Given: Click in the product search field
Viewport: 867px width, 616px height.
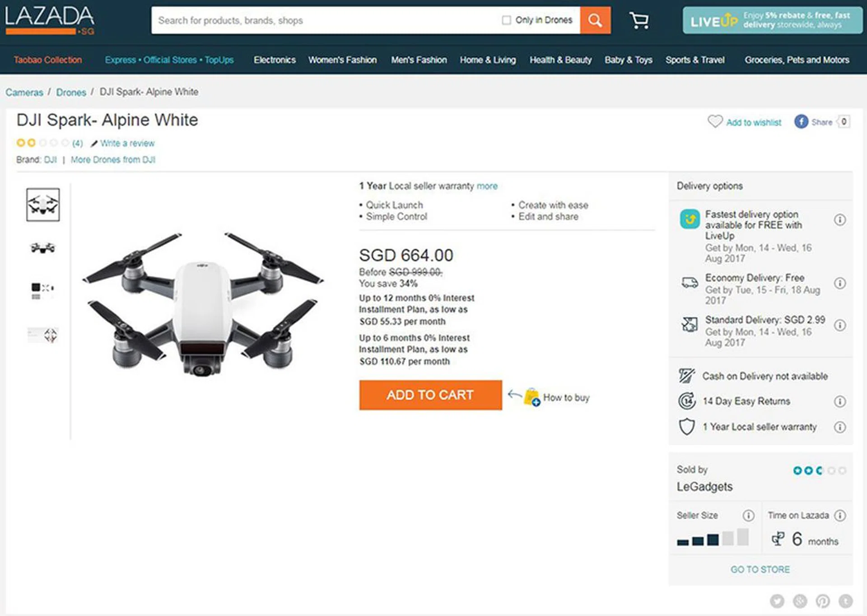Looking at the screenshot, I should [325, 20].
